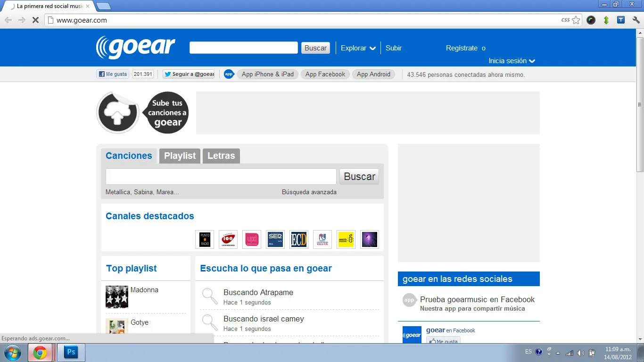The height and width of the screenshot is (362, 644).
Task: Open the Cadena 100 channel
Action: pos(228,239)
